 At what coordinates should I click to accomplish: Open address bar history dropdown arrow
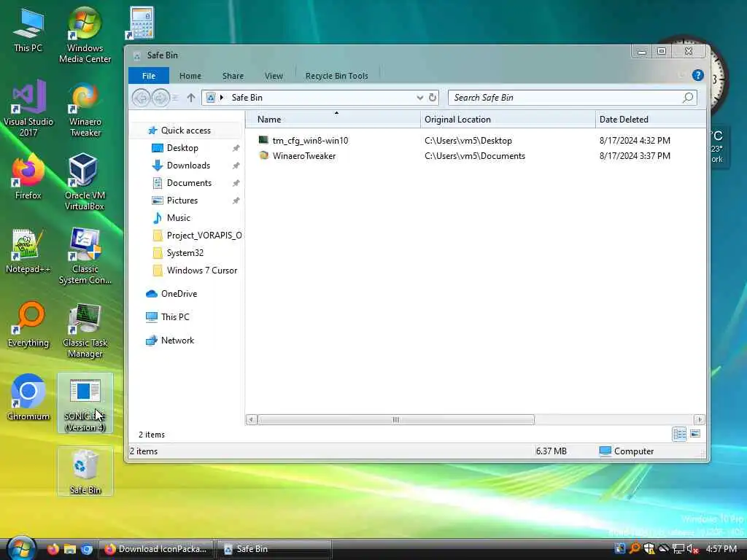click(419, 98)
